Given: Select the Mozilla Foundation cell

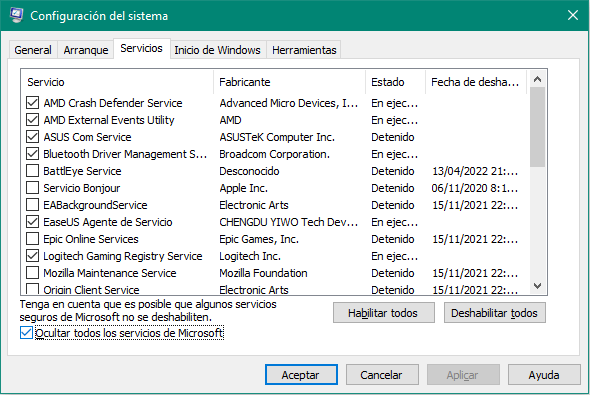Looking at the screenshot, I should tap(263, 273).
